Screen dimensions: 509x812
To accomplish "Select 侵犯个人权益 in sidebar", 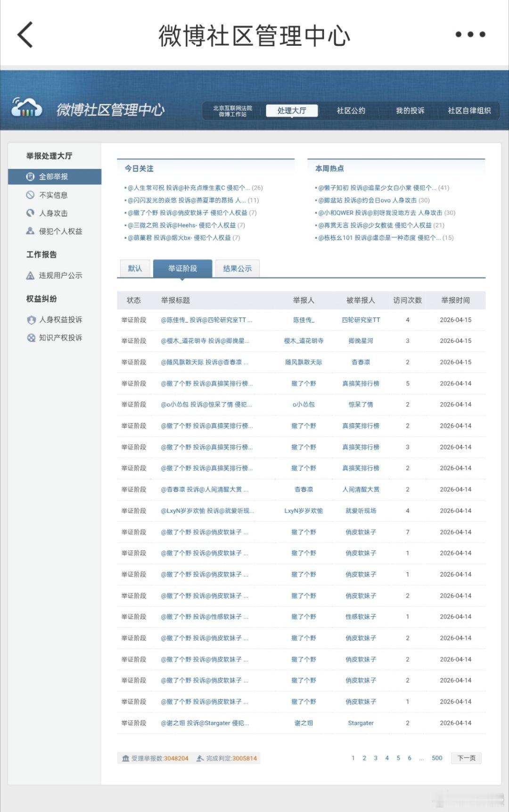I will tap(60, 231).
